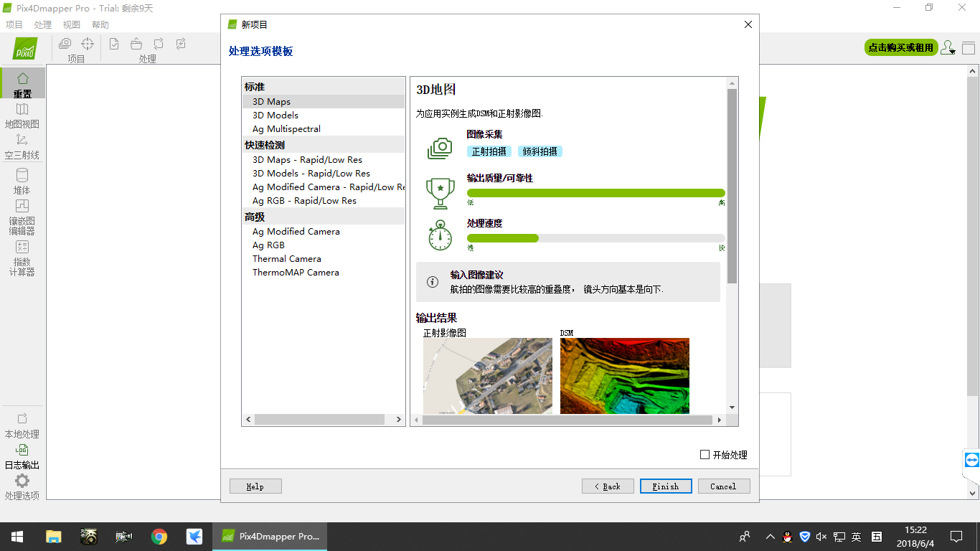Click the 输出质量/可靠性 quality bar
The height and width of the screenshot is (551, 980).
[x=596, y=193]
